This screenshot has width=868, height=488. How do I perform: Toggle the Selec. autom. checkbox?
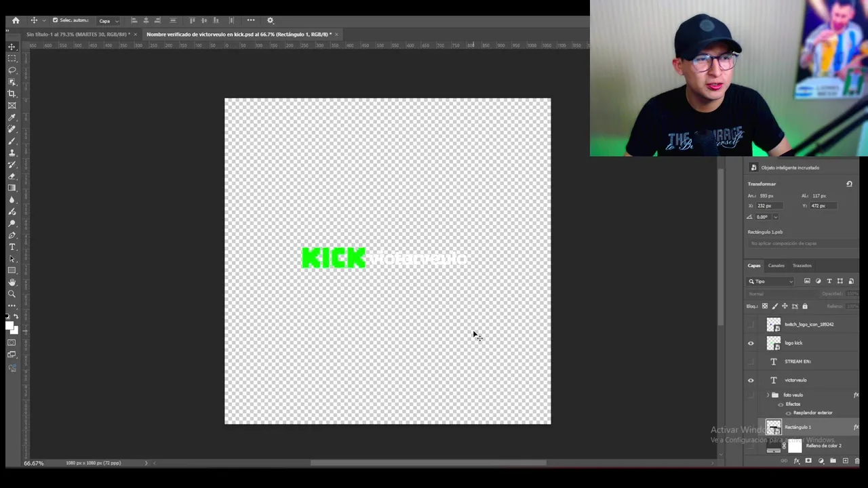click(56, 20)
